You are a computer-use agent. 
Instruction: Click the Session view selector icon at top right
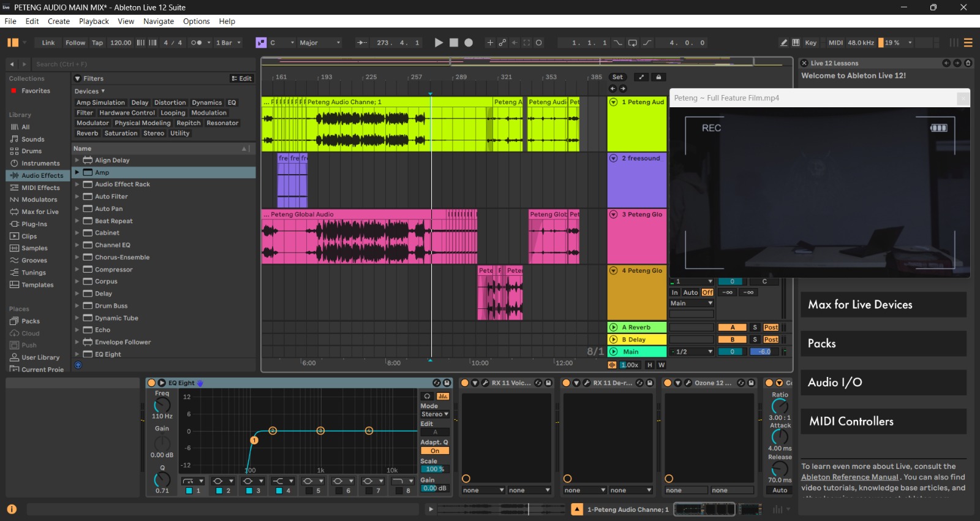pyautogui.click(x=954, y=43)
